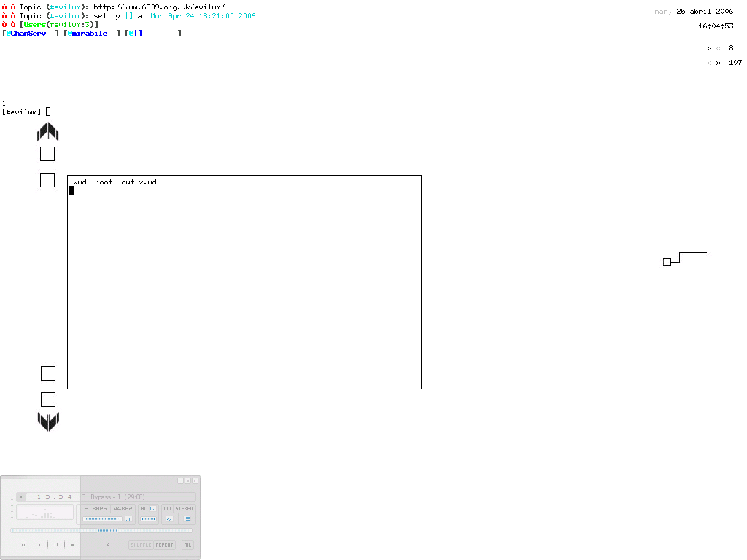Click the eject/open file icon
747x560 pixels.
(x=108, y=545)
